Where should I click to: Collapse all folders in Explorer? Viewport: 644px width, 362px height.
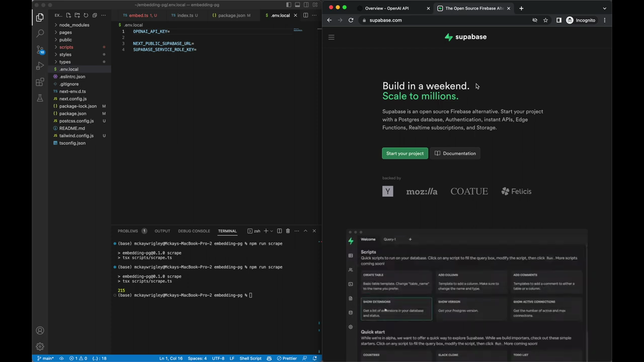[x=95, y=15]
